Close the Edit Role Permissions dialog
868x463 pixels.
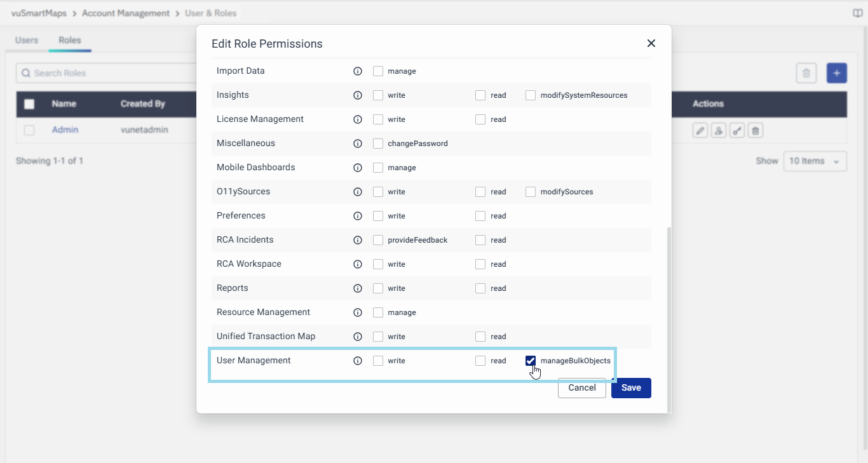point(651,43)
